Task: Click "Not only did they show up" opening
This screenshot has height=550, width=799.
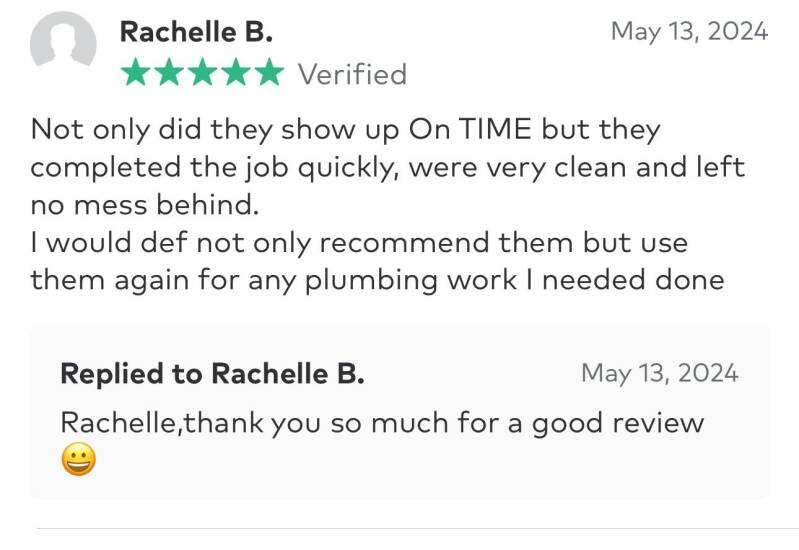Action: click(x=214, y=130)
